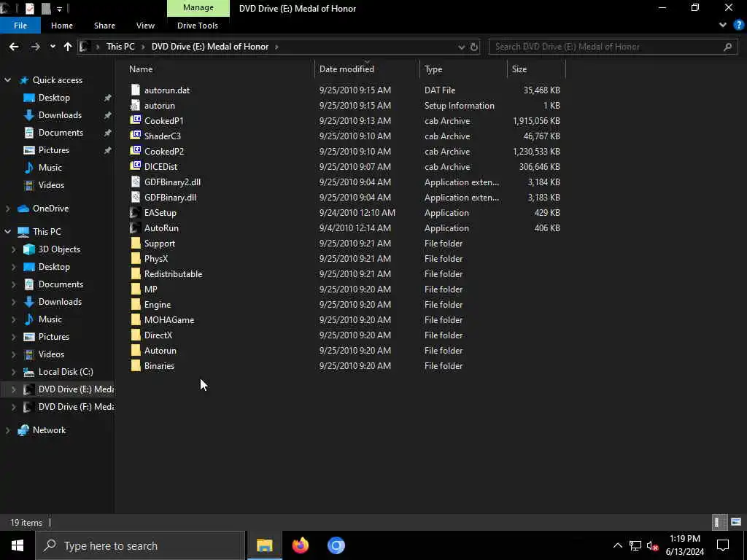Select the MOHAGame folder icon

[x=136, y=319]
